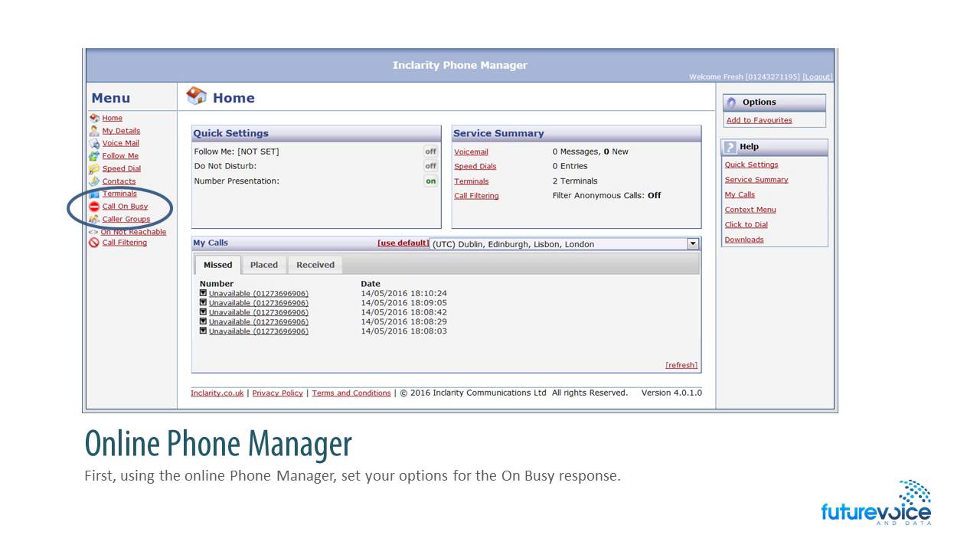Click the Speed Dials link in Service Summary
Viewport: 980px width, 551px height.
(x=475, y=166)
